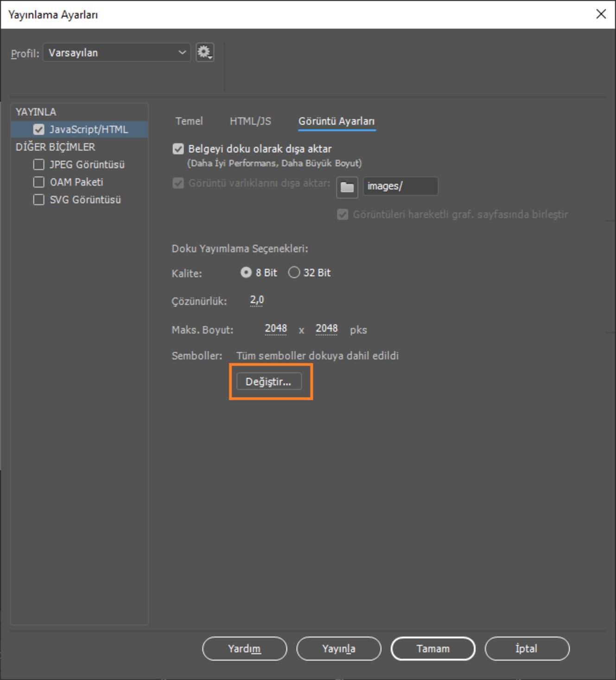Viewport: 616px width, 680px height.
Task: Enable the OAM Paketi checkbox
Action: coord(39,182)
